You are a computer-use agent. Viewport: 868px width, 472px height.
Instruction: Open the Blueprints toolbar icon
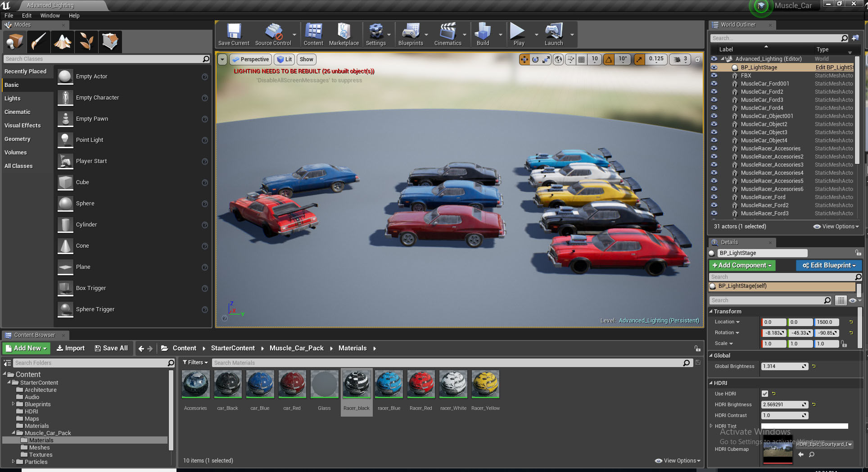point(411,35)
